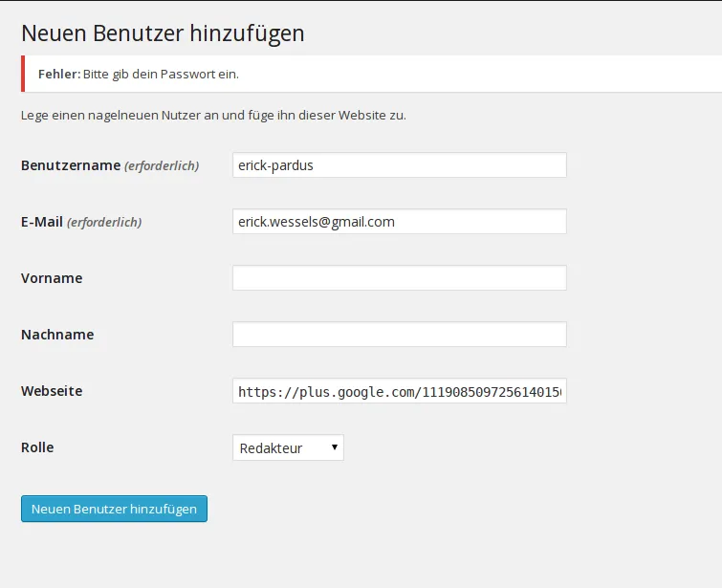Click the erforderlich hint beside E-Mail

(104, 223)
